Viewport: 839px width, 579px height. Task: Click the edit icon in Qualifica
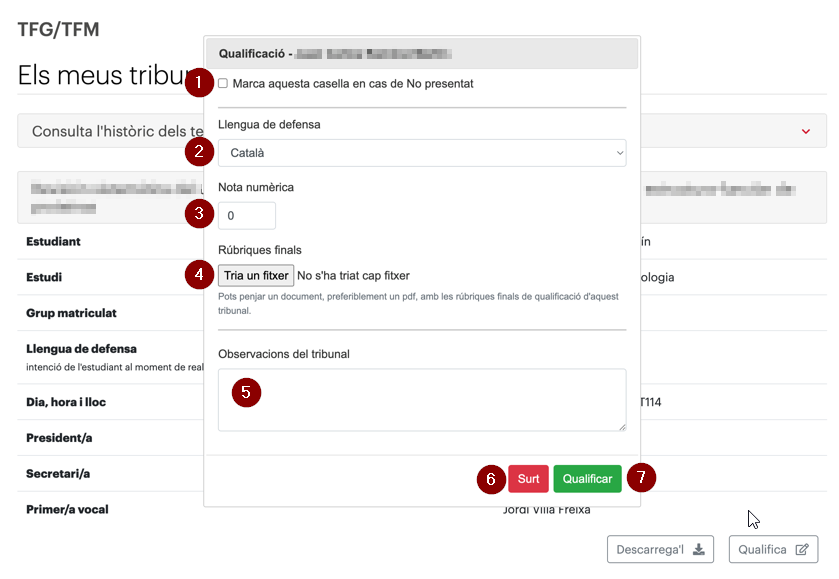tap(802, 550)
